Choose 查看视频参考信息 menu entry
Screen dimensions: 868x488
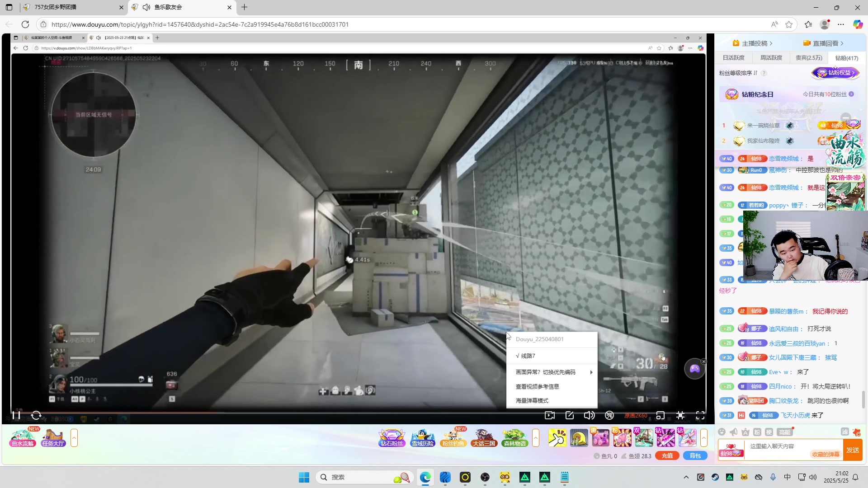click(x=552, y=386)
